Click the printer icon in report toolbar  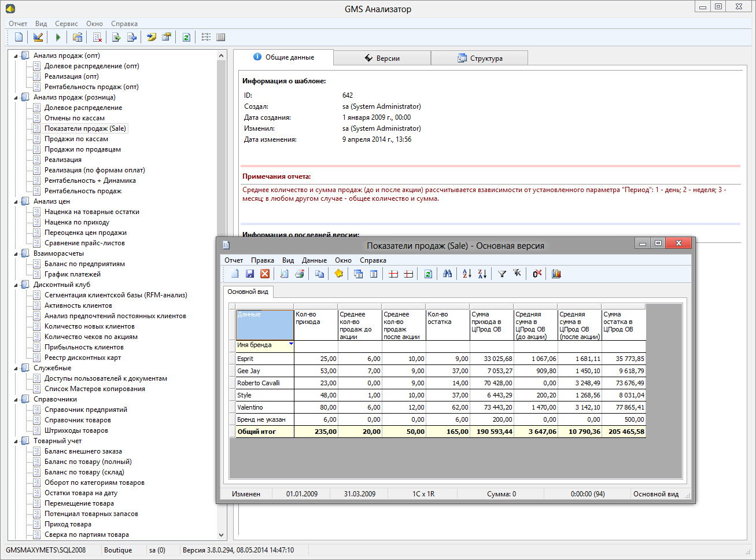tap(300, 274)
